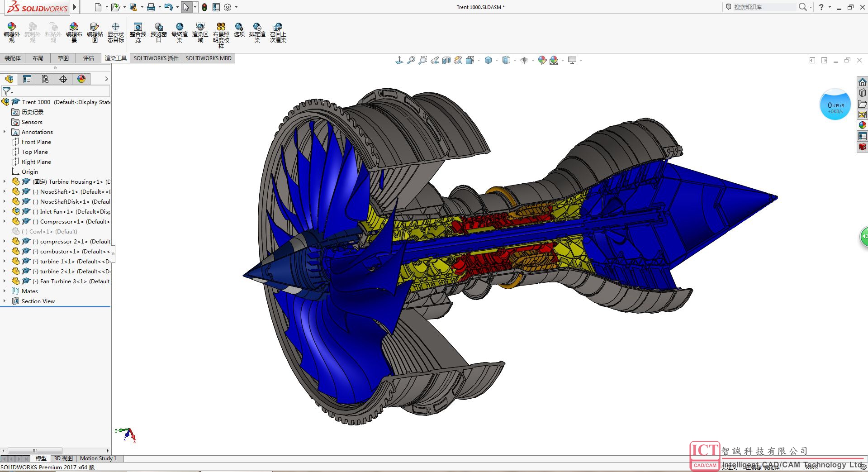The height and width of the screenshot is (472, 868).
Task: Open Preview Window (预览窗口)
Action: point(159,33)
